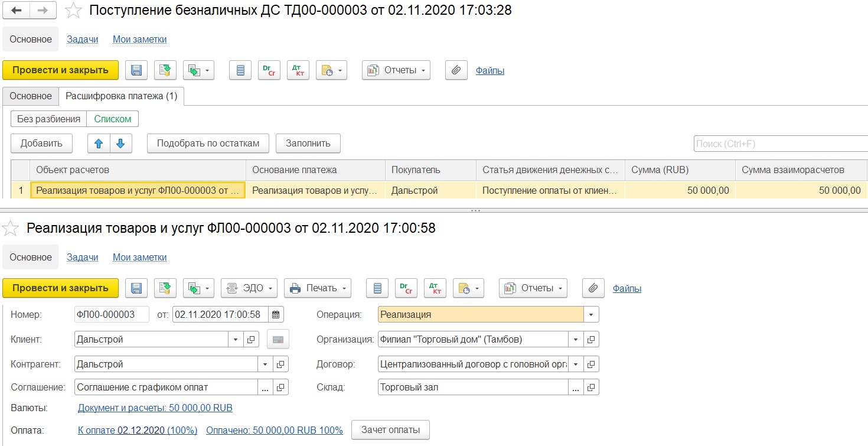Screen dimensions: 868x446
Task: Switch to the inner 'Основное' tab
Action: pyautogui.click(x=31, y=96)
